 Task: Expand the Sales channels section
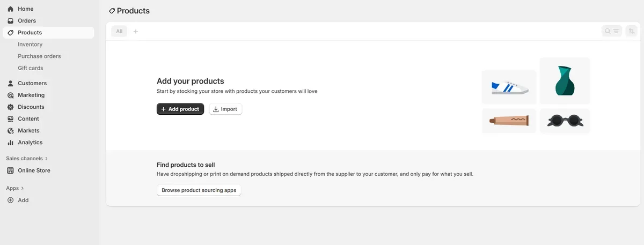tap(27, 159)
